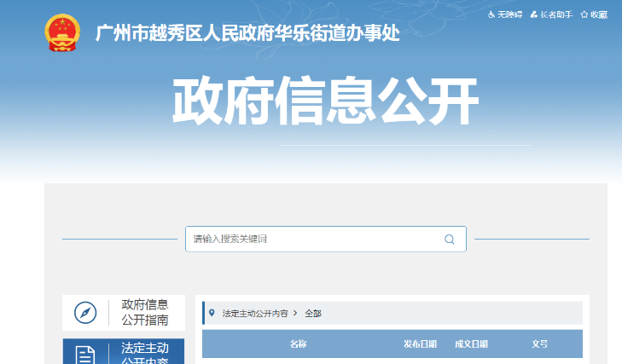Select the 法定主动公开内容 sidebar tab

144,353
